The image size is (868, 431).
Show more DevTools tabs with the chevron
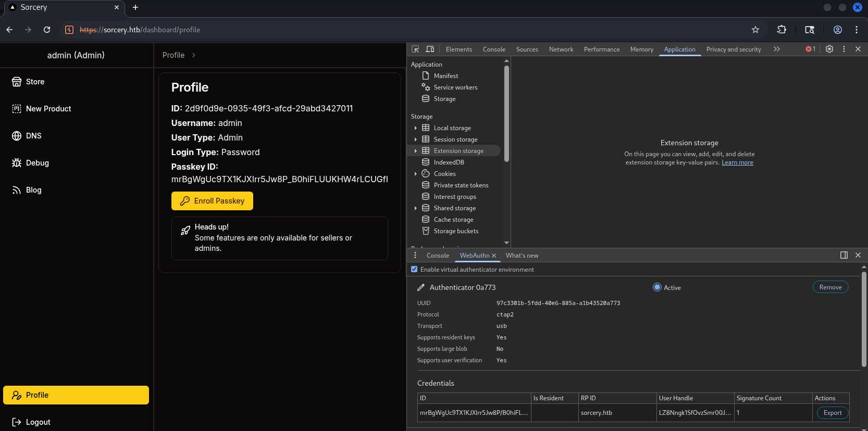tap(777, 49)
